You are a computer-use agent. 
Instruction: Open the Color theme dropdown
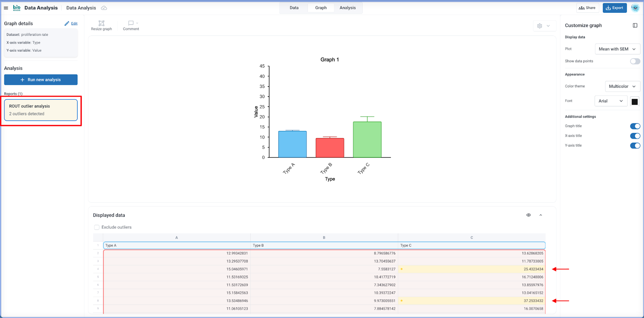(x=622, y=86)
